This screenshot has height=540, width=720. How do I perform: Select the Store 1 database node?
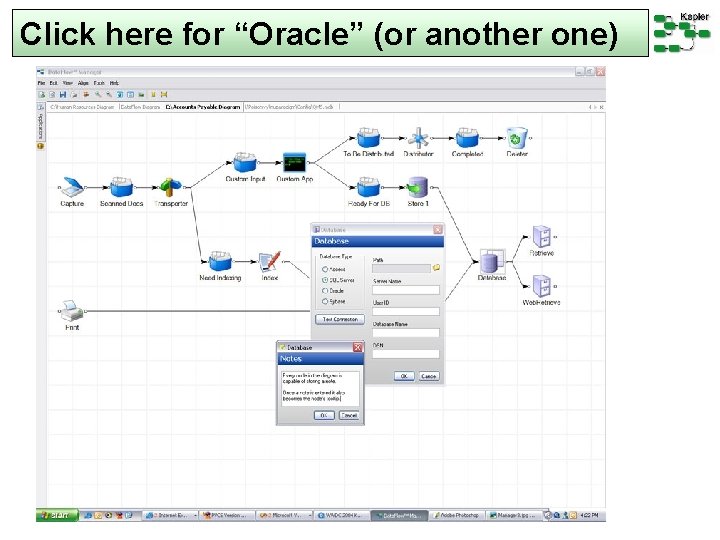click(x=417, y=187)
